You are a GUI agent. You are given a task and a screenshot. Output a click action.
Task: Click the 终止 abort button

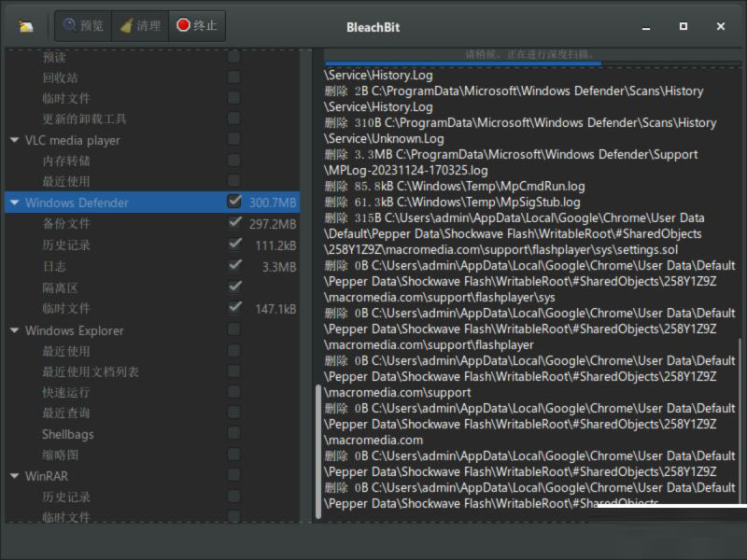click(x=197, y=26)
